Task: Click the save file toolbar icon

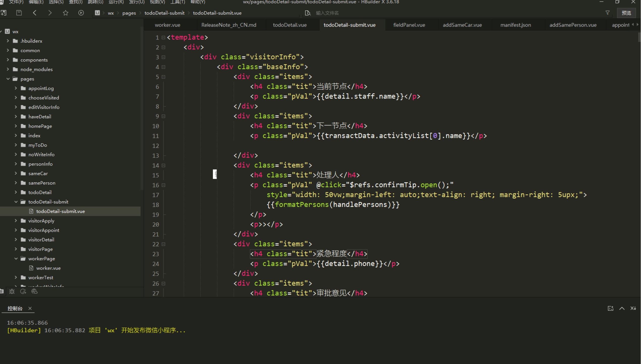Action: coord(19,13)
